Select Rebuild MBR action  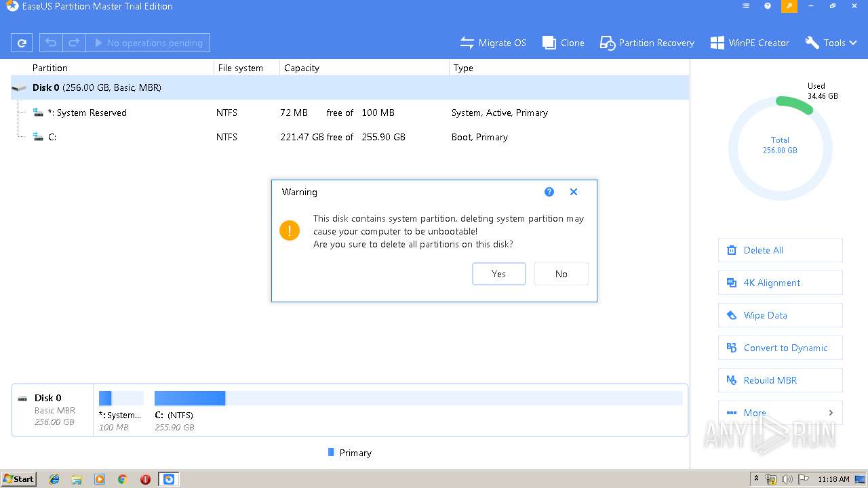[x=781, y=380]
